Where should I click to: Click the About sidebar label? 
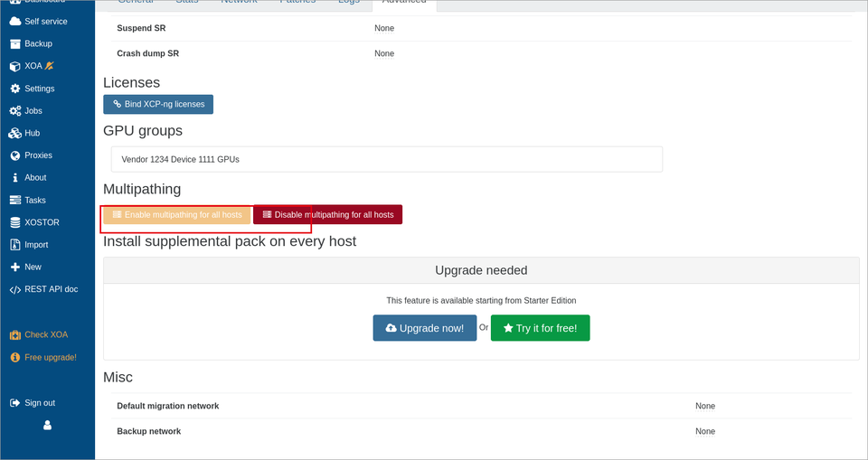point(35,178)
